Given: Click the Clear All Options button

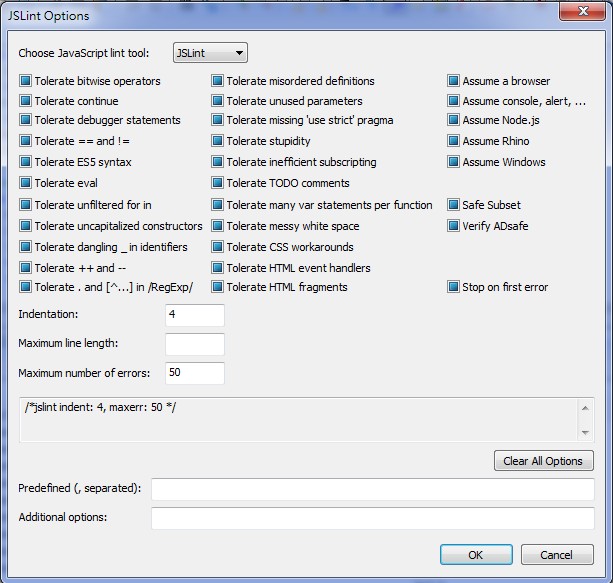Looking at the screenshot, I should 544,461.
